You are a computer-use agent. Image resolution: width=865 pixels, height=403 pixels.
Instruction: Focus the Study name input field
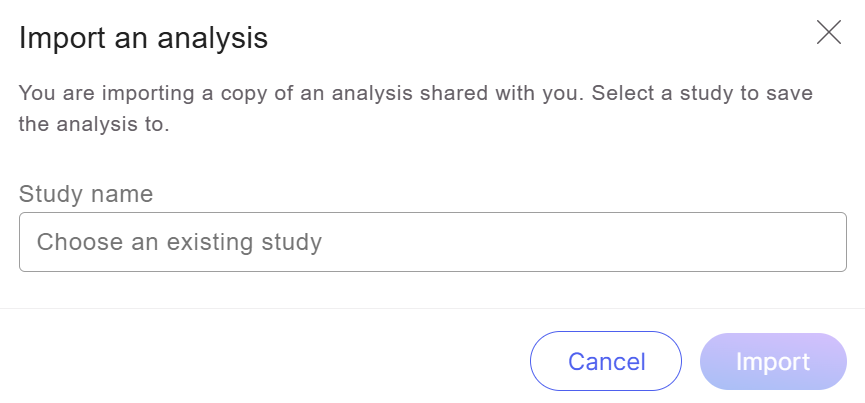click(x=433, y=242)
